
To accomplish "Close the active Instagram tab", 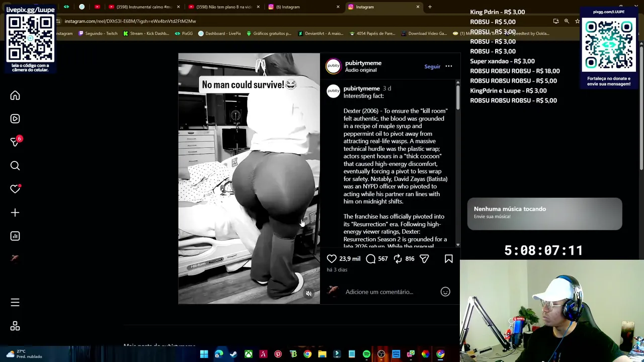I will coord(418,7).
